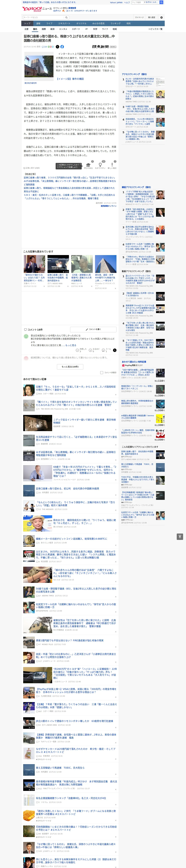The height and width of the screenshot is (868, 186).
Task: Share article on Facebook icon
Action: 62,47
